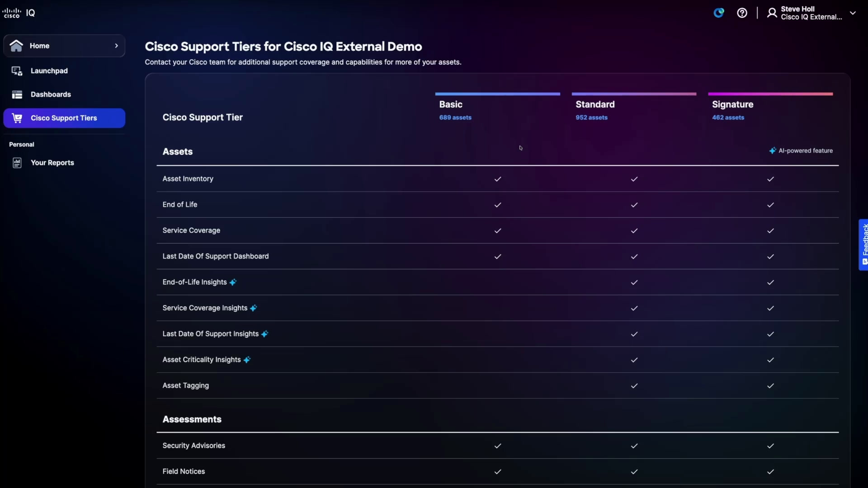Click the End of Life row label
The width and height of the screenshot is (868, 488).
point(179,205)
